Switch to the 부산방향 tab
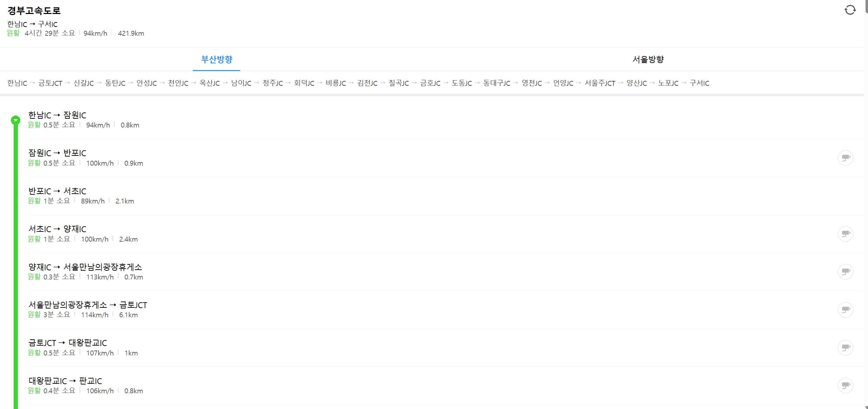Screen dimensions: 868x409 217,59
